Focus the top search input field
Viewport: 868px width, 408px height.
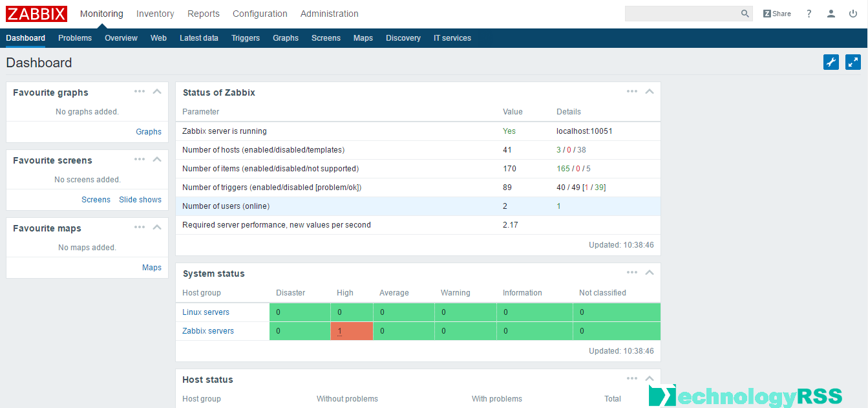(x=682, y=14)
